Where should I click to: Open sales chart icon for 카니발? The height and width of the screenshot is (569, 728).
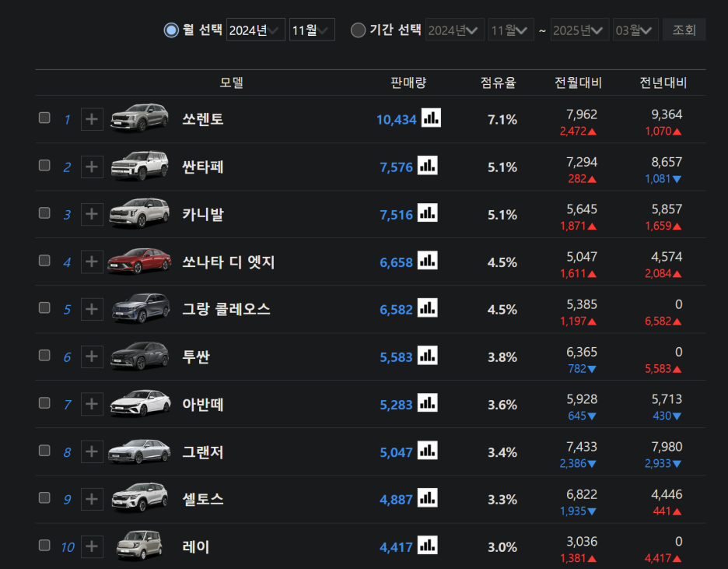(x=427, y=212)
